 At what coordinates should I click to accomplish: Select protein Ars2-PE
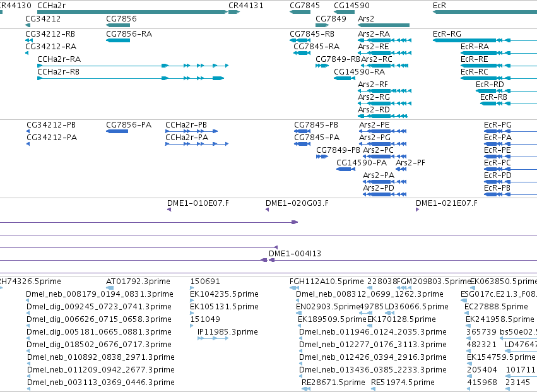pyautogui.click(x=382, y=131)
